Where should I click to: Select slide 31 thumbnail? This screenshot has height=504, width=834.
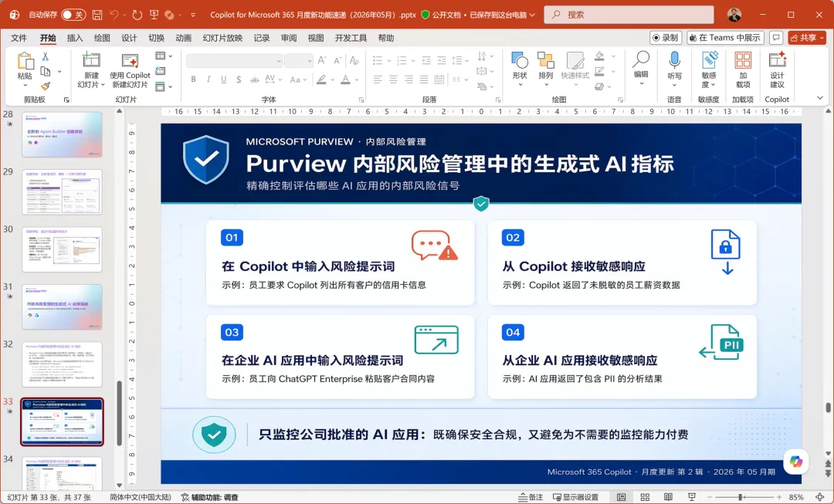pyautogui.click(x=63, y=306)
